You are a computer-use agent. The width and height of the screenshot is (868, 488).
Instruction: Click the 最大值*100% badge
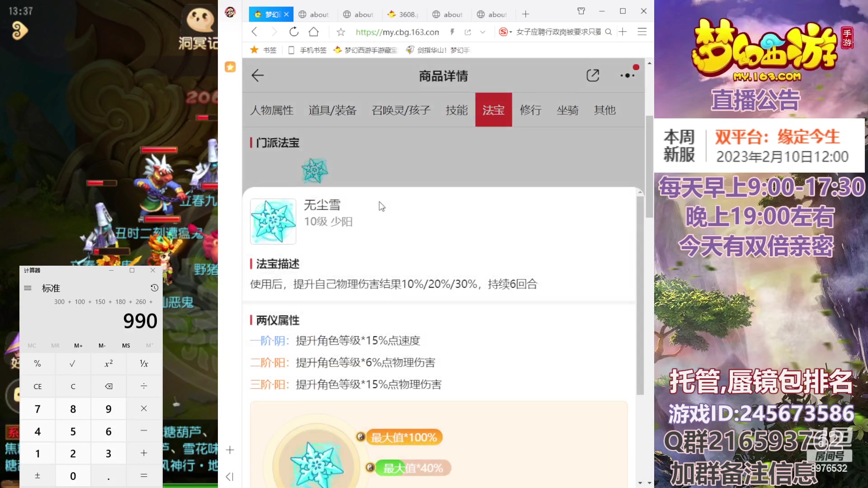404,437
